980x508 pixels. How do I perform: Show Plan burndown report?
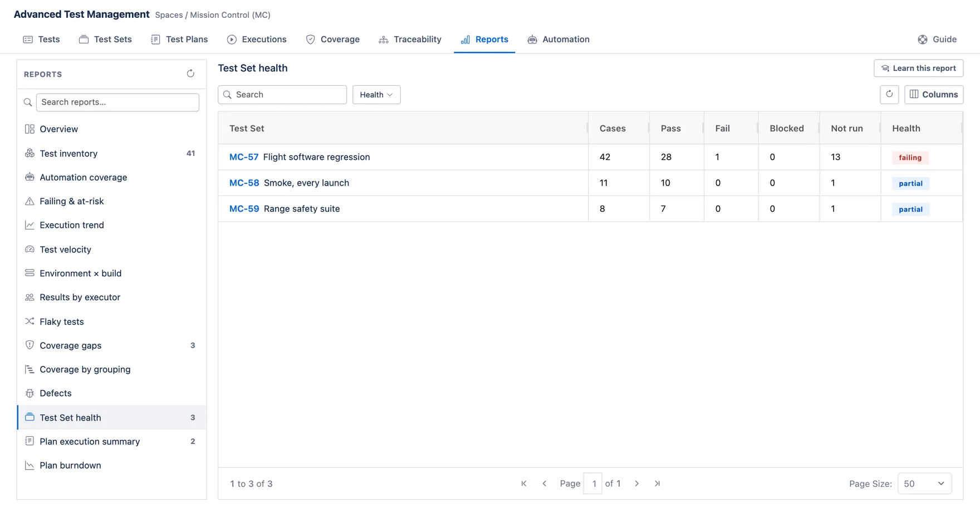click(x=112, y=465)
